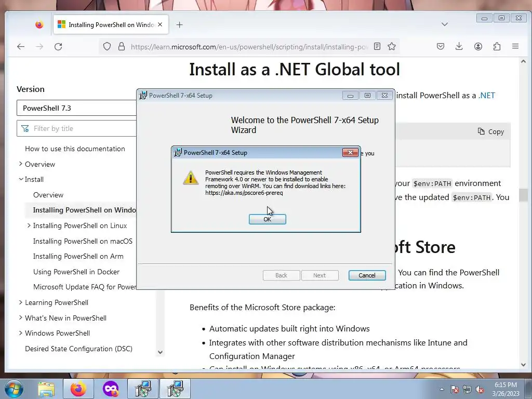Image resolution: width=532 pixels, height=399 pixels.
Task: Reload the current Firefox page
Action: pos(58,46)
